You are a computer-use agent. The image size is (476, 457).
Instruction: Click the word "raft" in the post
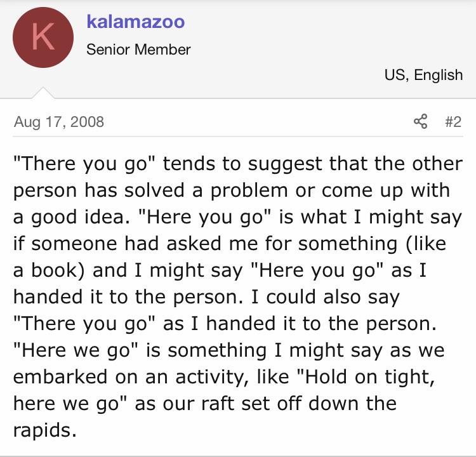tap(218, 403)
